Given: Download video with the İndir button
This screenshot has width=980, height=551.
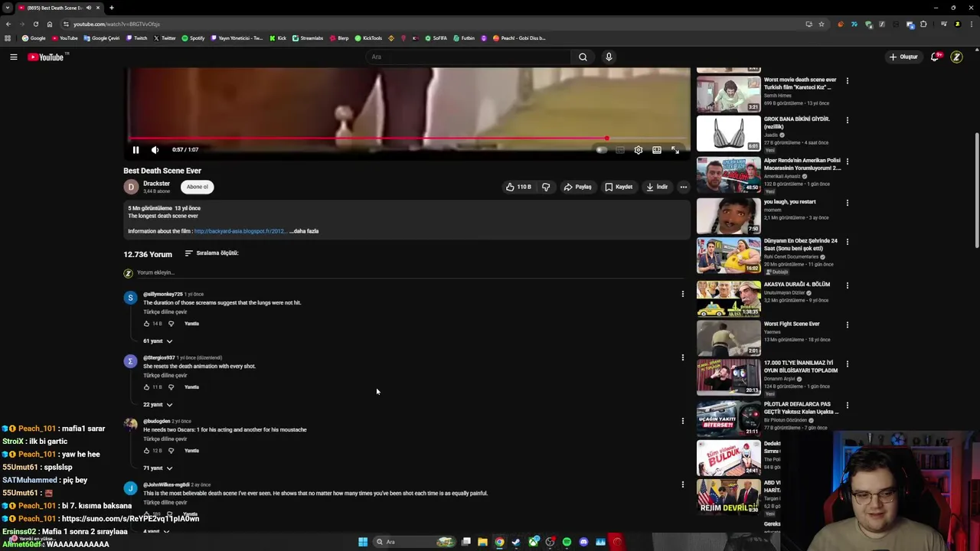Looking at the screenshot, I should click(657, 187).
